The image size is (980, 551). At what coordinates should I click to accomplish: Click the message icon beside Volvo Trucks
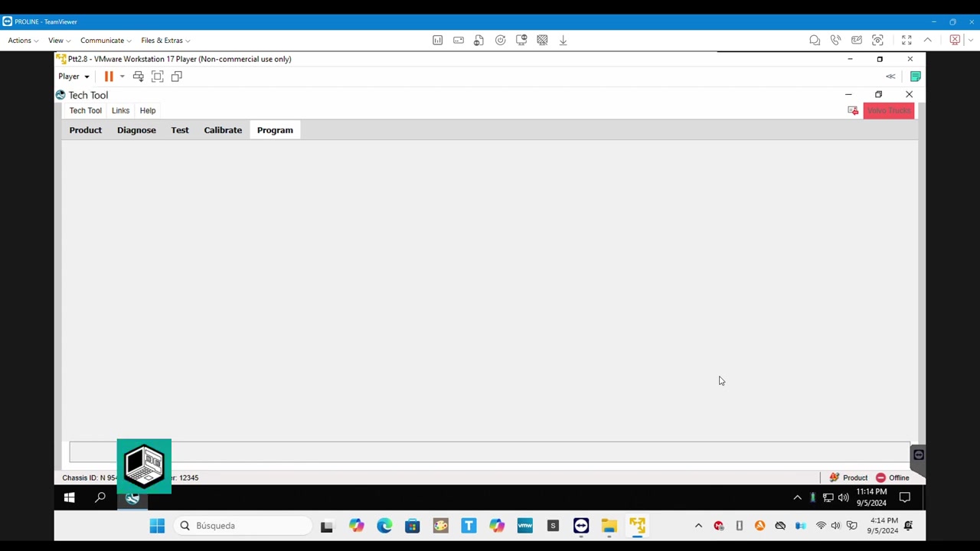(x=853, y=110)
